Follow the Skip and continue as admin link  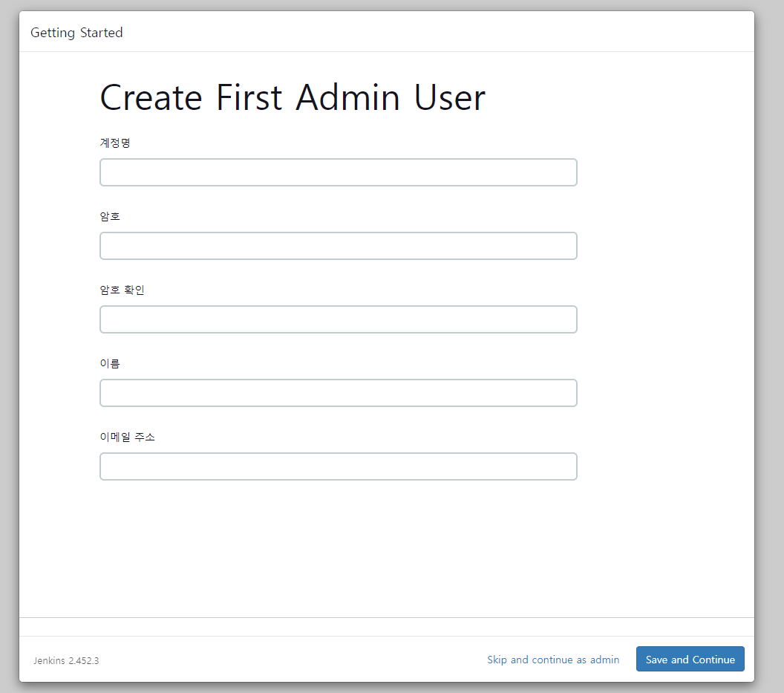click(x=553, y=660)
